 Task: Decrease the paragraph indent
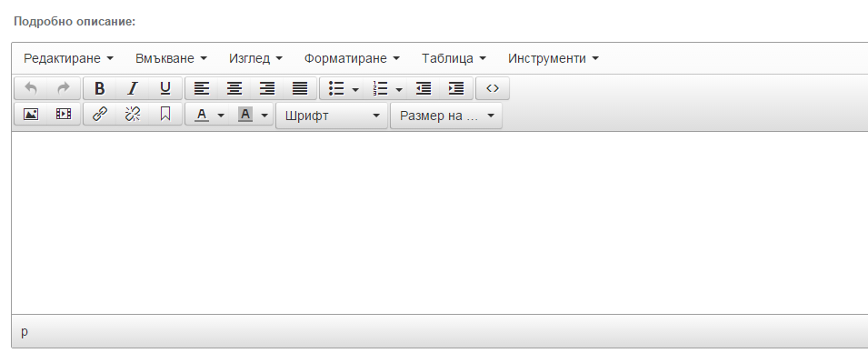point(424,88)
